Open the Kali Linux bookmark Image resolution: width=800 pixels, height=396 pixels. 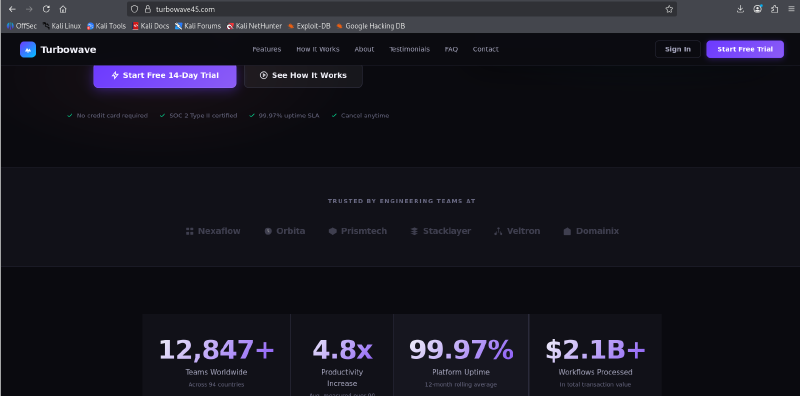coord(62,26)
